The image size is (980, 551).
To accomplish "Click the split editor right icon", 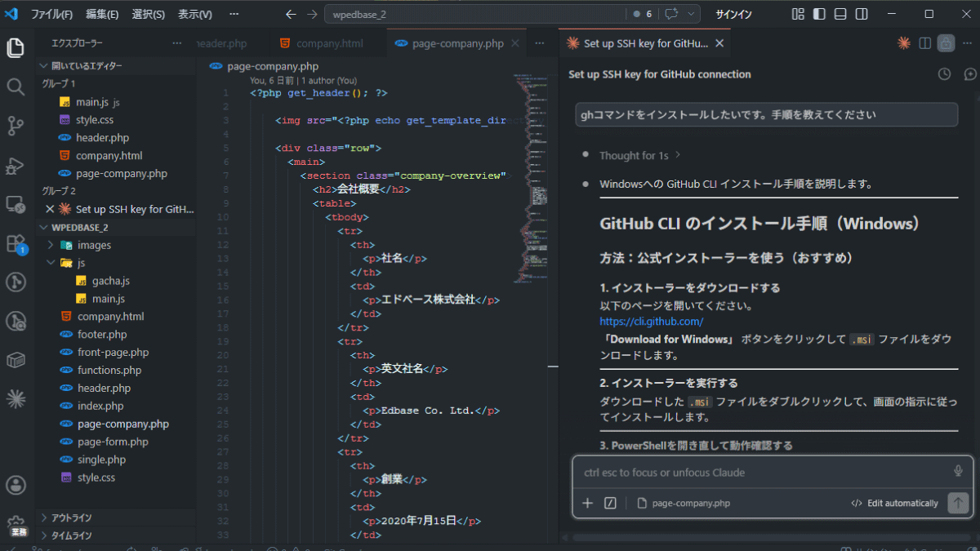I will [925, 43].
